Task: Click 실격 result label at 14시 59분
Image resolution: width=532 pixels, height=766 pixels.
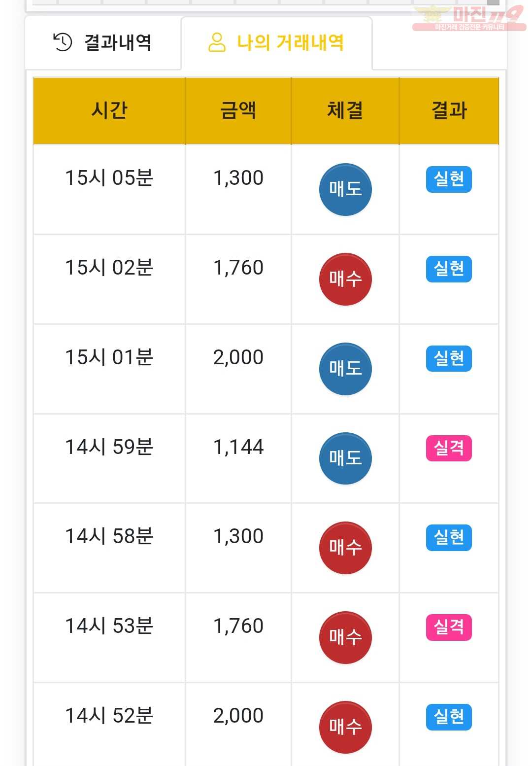Action: tap(449, 449)
